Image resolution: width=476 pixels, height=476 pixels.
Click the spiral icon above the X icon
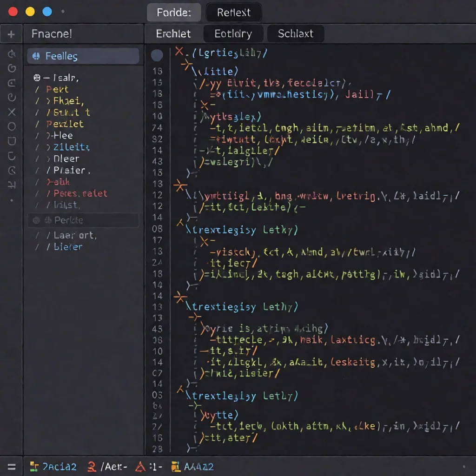[x=12, y=97]
